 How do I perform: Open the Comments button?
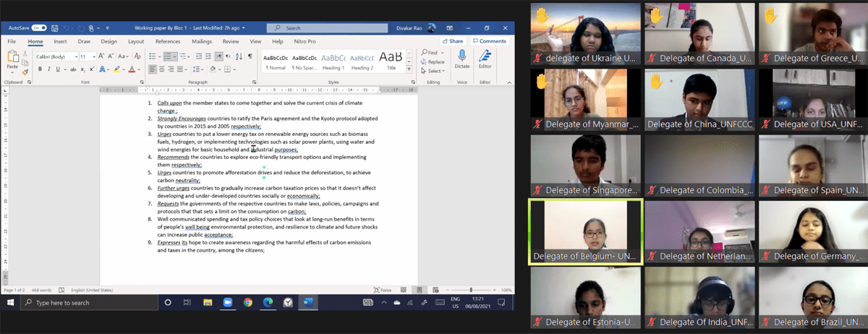[x=489, y=41]
